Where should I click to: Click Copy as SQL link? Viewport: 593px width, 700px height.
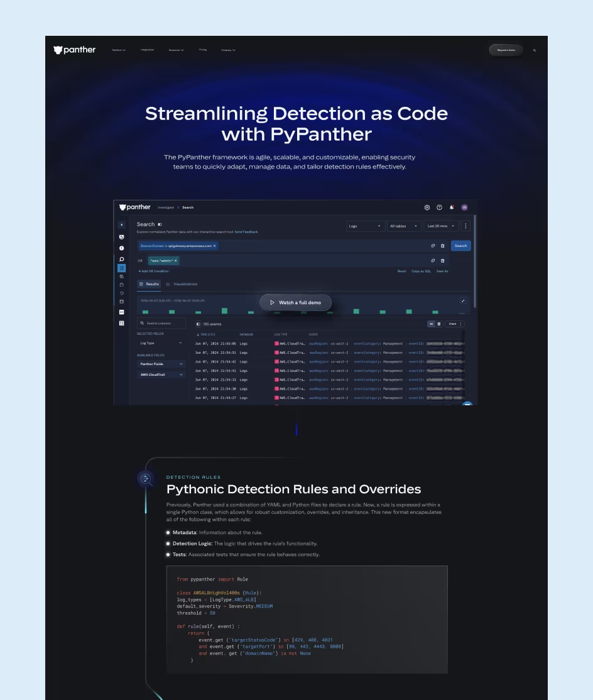click(x=422, y=271)
